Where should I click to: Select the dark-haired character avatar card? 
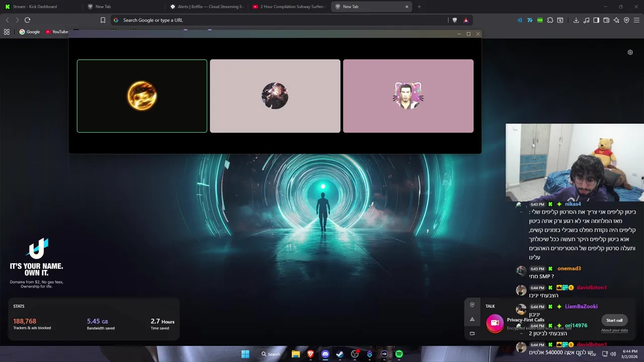click(x=275, y=96)
